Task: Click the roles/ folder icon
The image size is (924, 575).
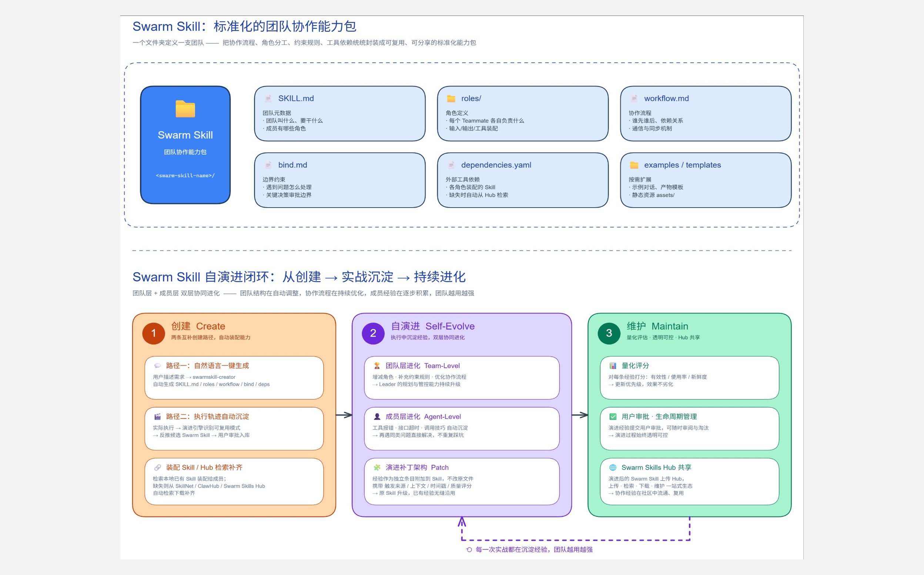Action: 451,98
